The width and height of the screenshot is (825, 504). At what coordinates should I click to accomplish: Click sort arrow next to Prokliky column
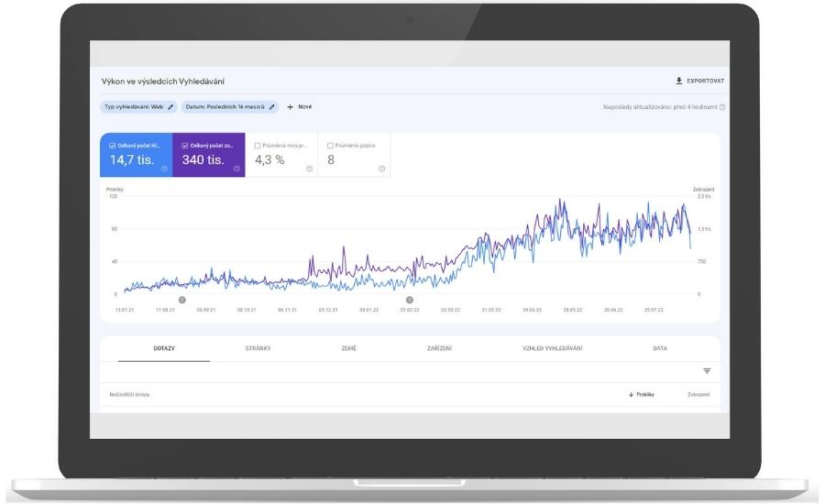631,395
